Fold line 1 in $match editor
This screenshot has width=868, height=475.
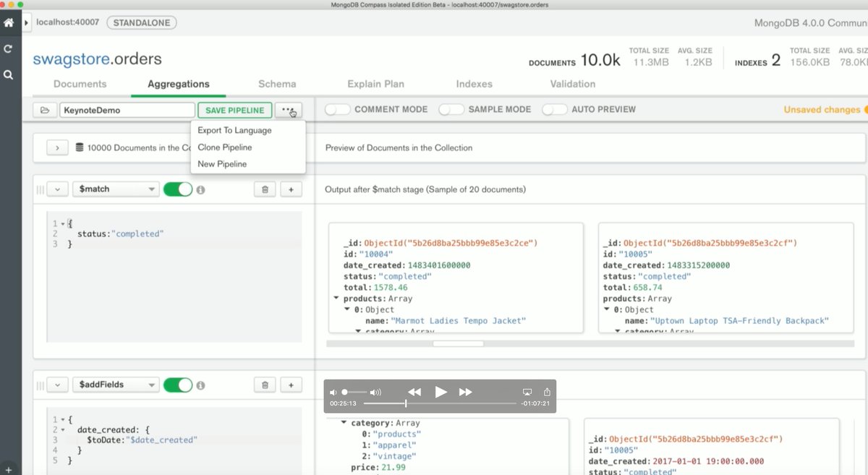(x=63, y=223)
